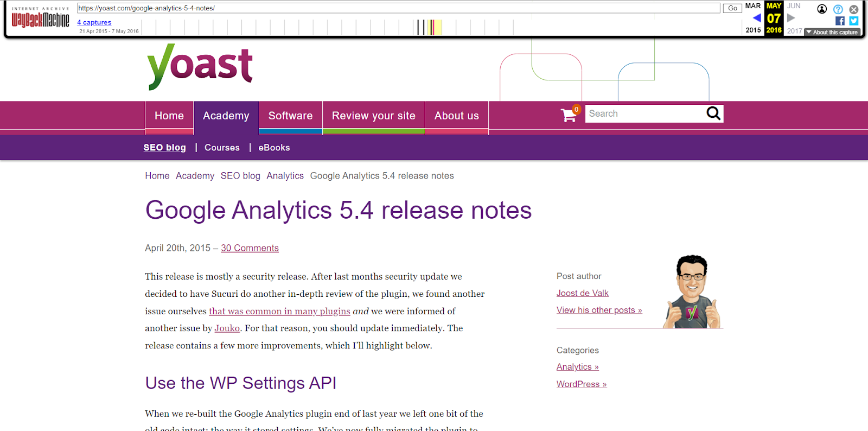Open Joost de Valk author link
Viewport: 868px width, 431px height.
point(583,293)
